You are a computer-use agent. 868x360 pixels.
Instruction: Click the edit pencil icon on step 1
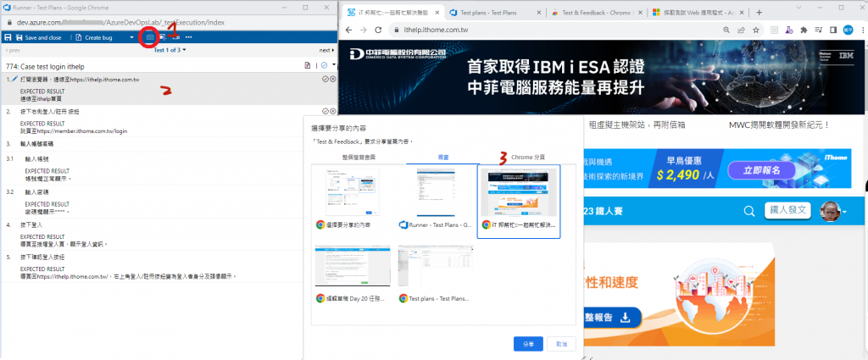click(x=15, y=80)
